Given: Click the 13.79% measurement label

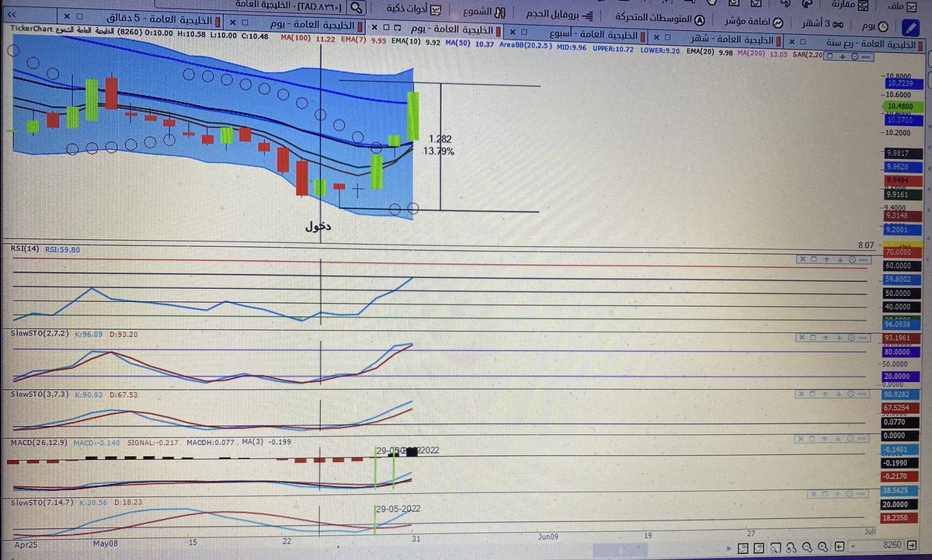Looking at the screenshot, I should click(x=440, y=151).
